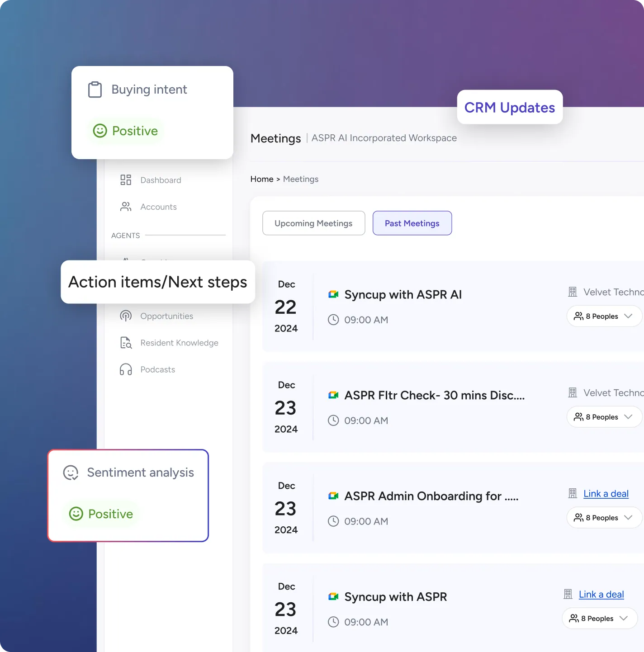The height and width of the screenshot is (652, 644).
Task: Click the Google Meet icon in the bottom Syncup with ASPR row
Action: 333,597
